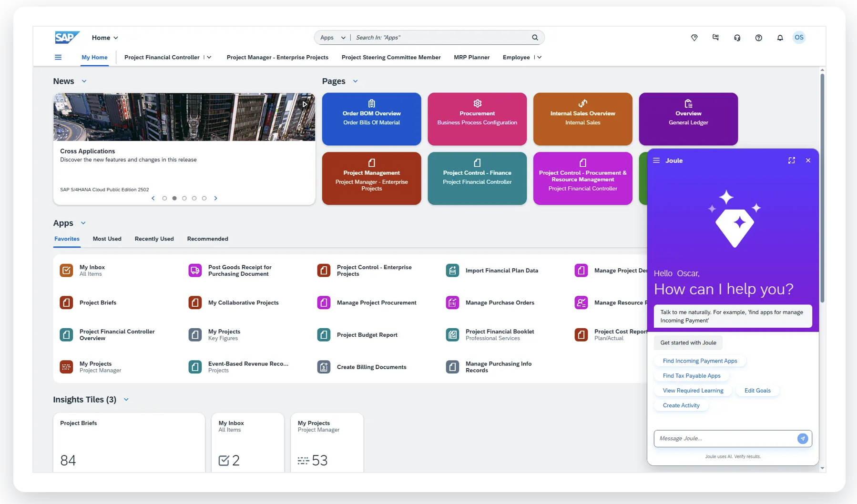
Task: Play the news video on banner
Action: click(305, 104)
